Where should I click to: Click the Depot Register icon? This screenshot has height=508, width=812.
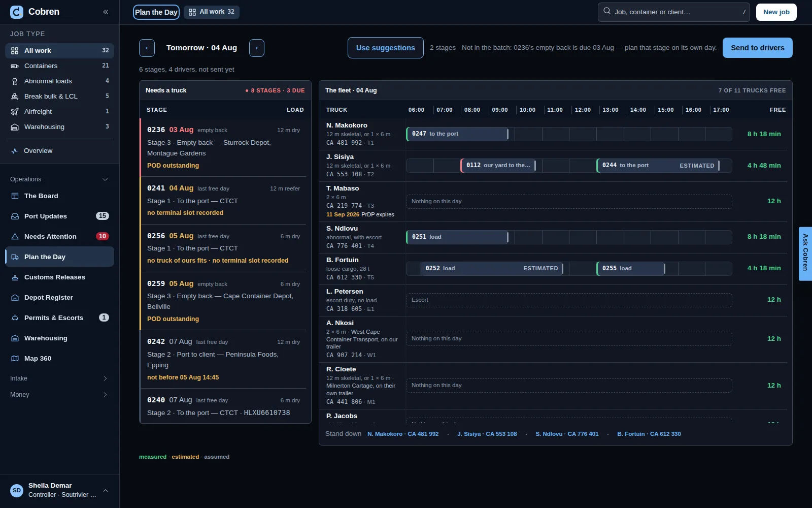(x=15, y=298)
